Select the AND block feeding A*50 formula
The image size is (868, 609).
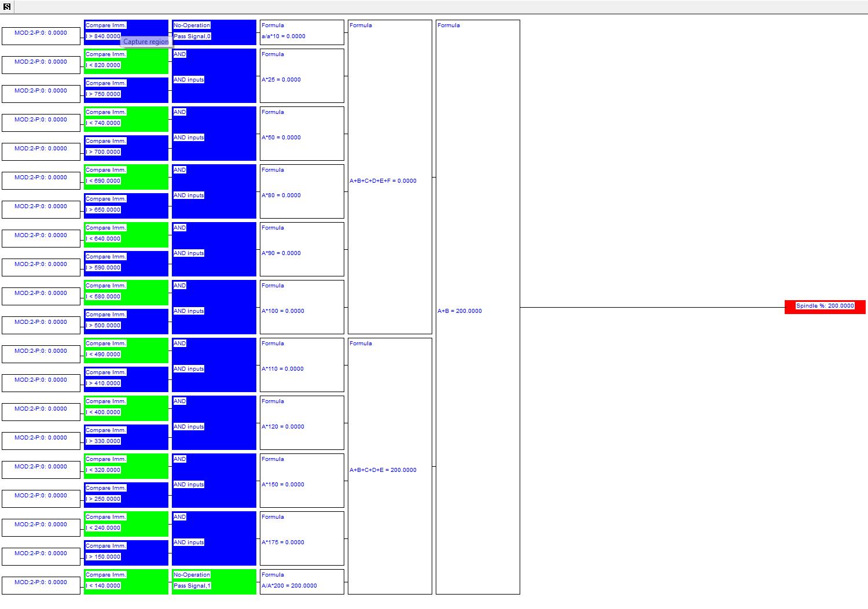pyautogui.click(x=214, y=134)
